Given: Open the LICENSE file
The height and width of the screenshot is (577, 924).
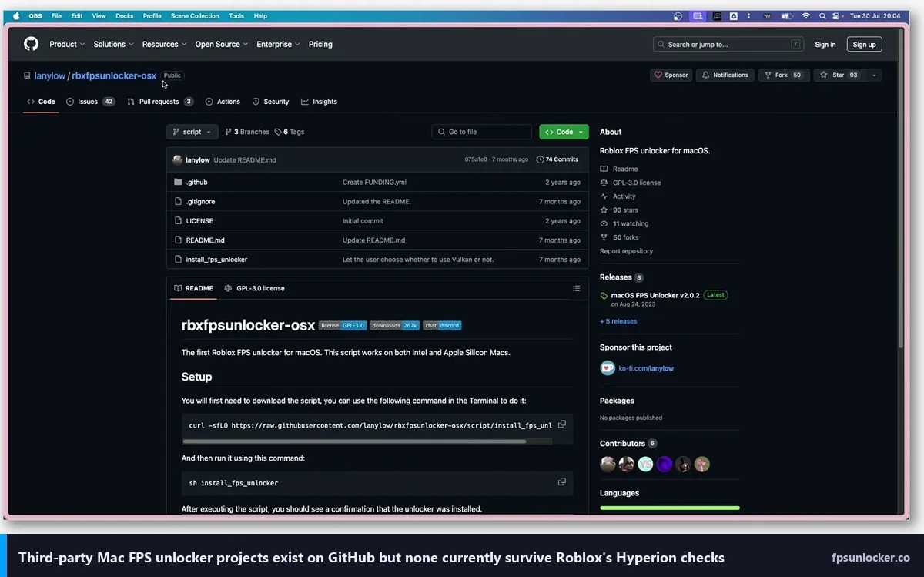Looking at the screenshot, I should coord(199,221).
